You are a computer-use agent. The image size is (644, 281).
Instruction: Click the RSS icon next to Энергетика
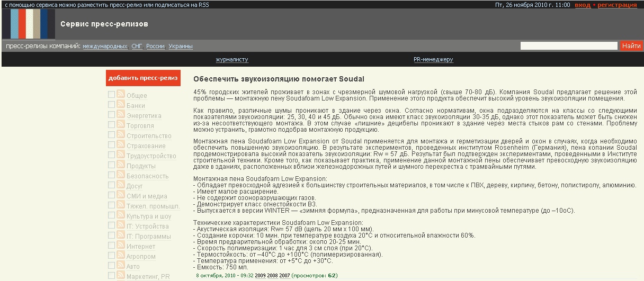coord(121,115)
